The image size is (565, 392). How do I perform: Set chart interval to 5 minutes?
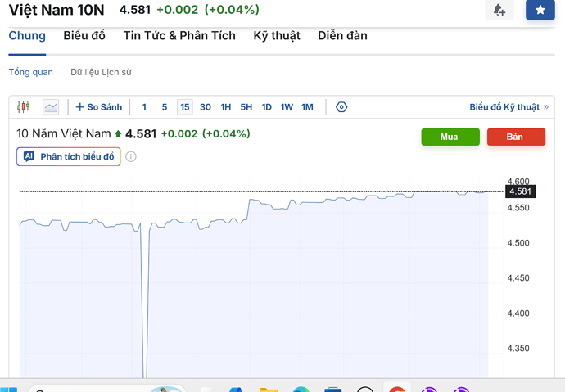tap(165, 107)
